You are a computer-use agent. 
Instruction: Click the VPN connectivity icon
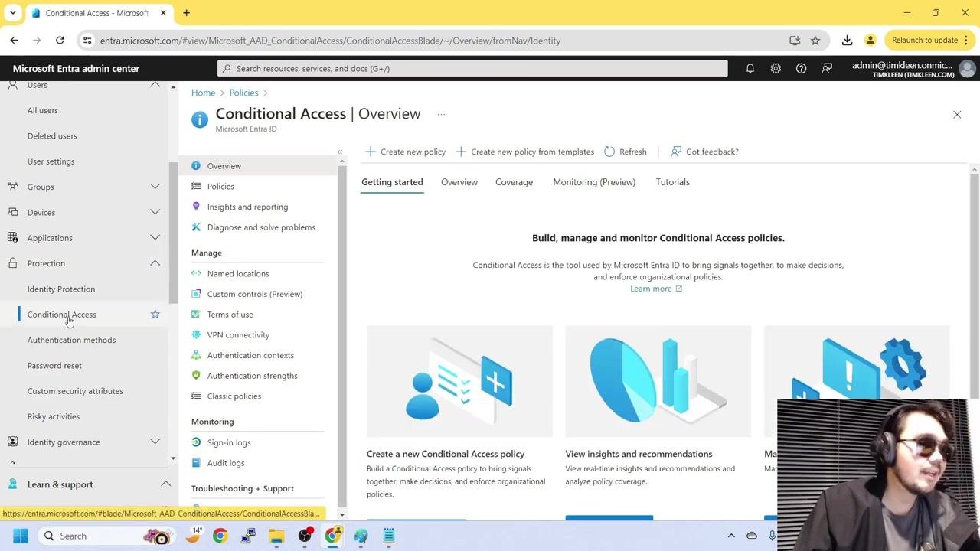(196, 334)
